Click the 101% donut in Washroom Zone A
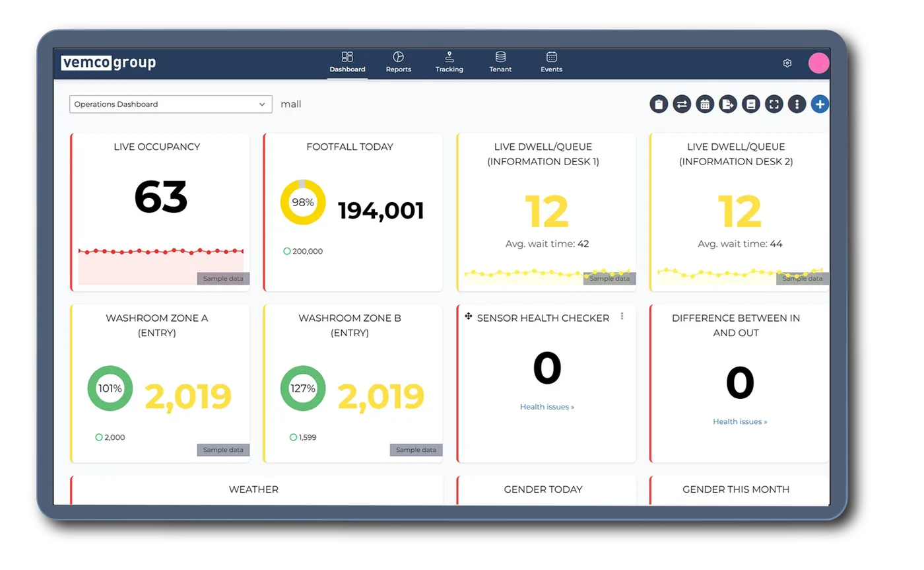Viewport: 924px width, 570px height. (x=110, y=388)
